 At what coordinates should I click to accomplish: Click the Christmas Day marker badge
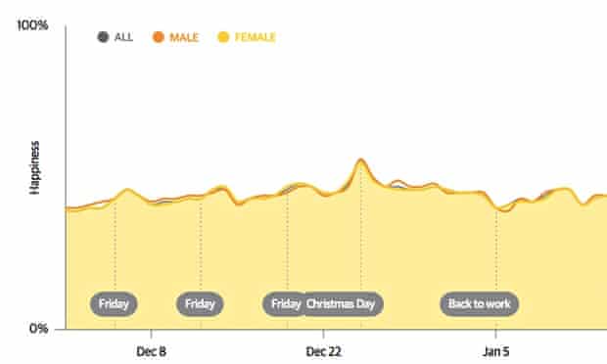coord(343,304)
